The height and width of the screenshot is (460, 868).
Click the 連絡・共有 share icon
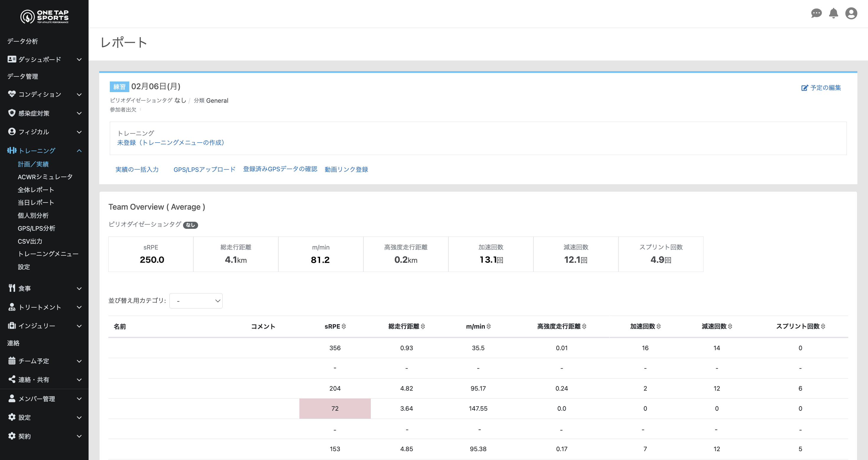tap(12, 379)
